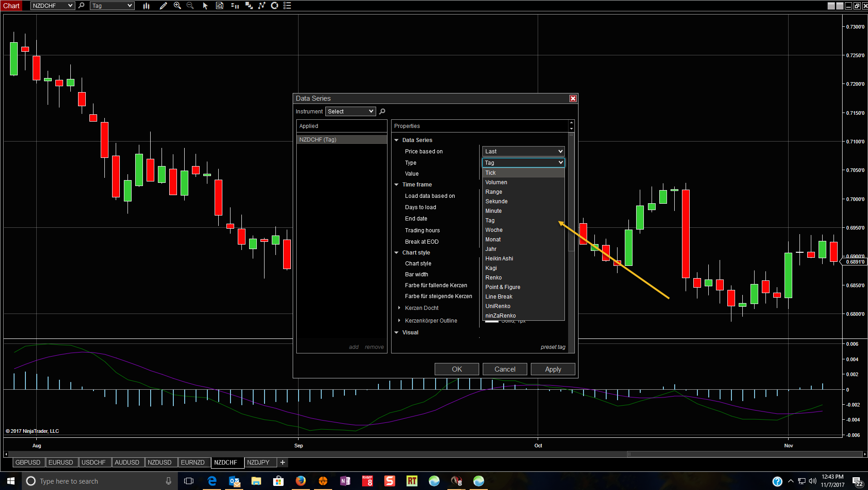Click the Type here to search box

tap(99, 481)
